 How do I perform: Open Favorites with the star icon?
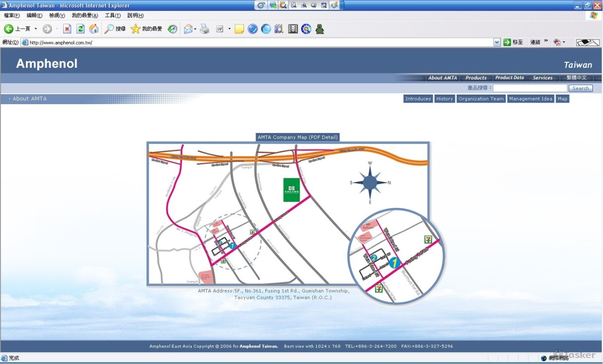(146, 29)
